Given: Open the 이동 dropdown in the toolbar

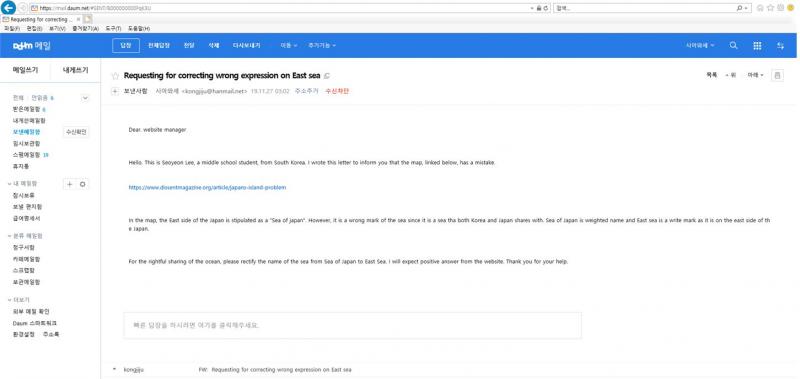Looking at the screenshot, I should [x=289, y=45].
